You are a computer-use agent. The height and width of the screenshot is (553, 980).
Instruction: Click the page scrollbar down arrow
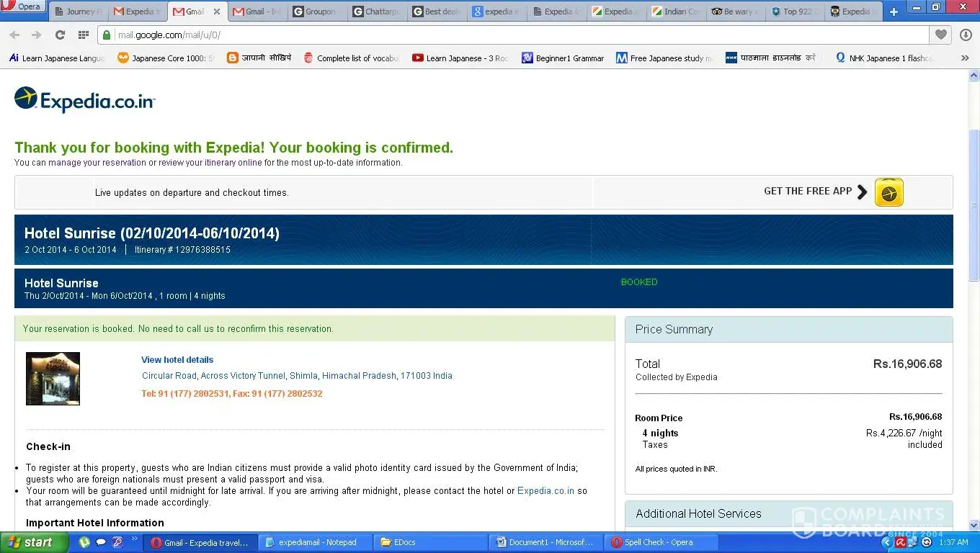click(974, 526)
